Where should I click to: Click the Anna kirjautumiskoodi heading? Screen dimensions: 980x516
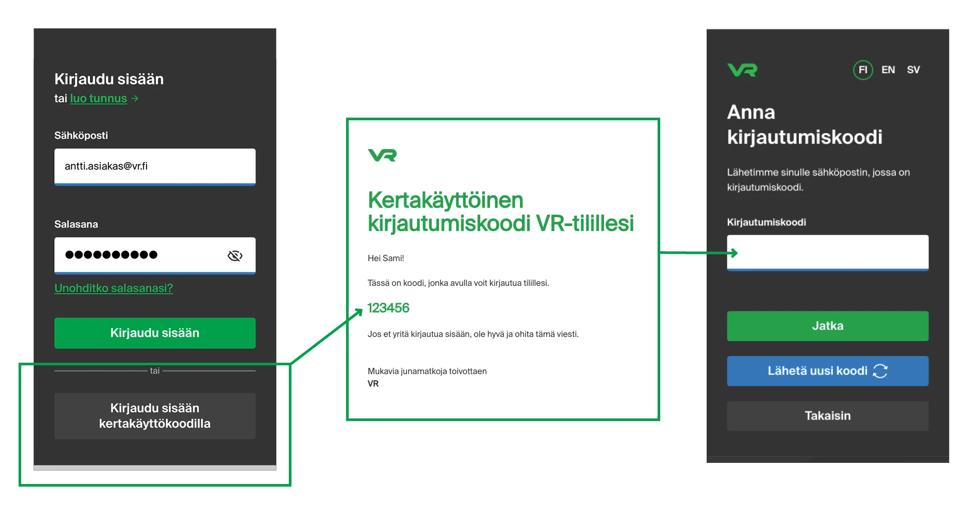tap(805, 124)
